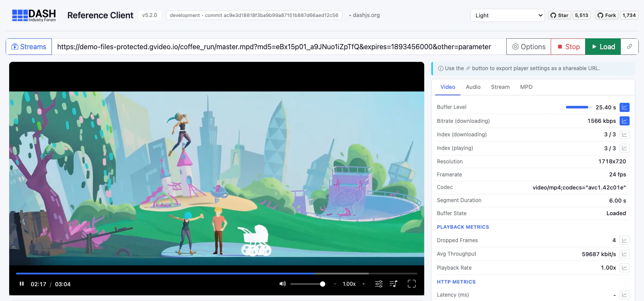This screenshot has height=301, width=644.
Task: Switch to the Stream tab
Action: click(500, 87)
